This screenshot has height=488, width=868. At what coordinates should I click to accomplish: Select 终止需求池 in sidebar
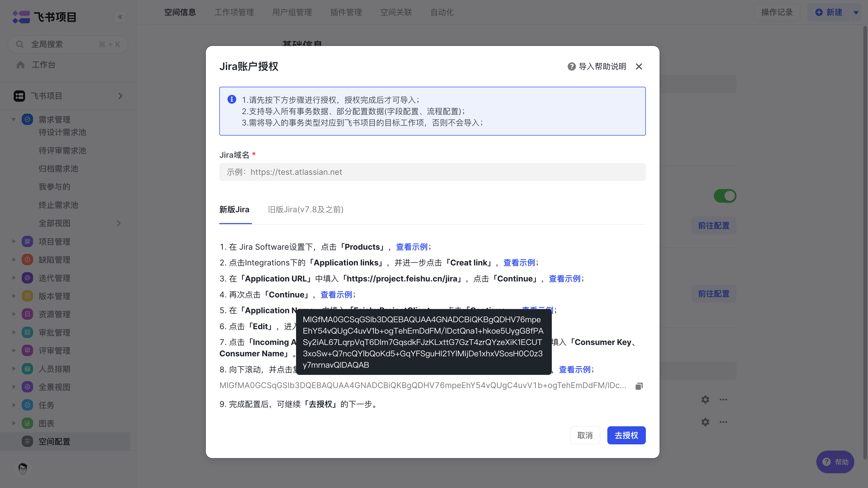(58, 205)
